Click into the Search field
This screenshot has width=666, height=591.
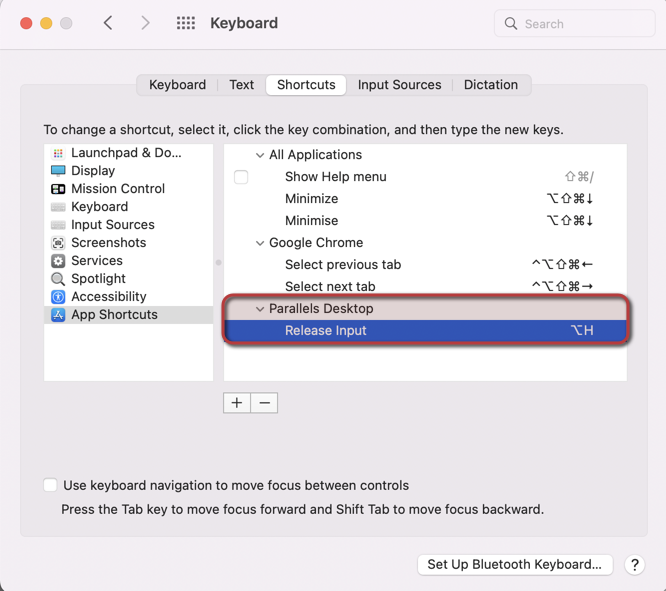click(575, 23)
